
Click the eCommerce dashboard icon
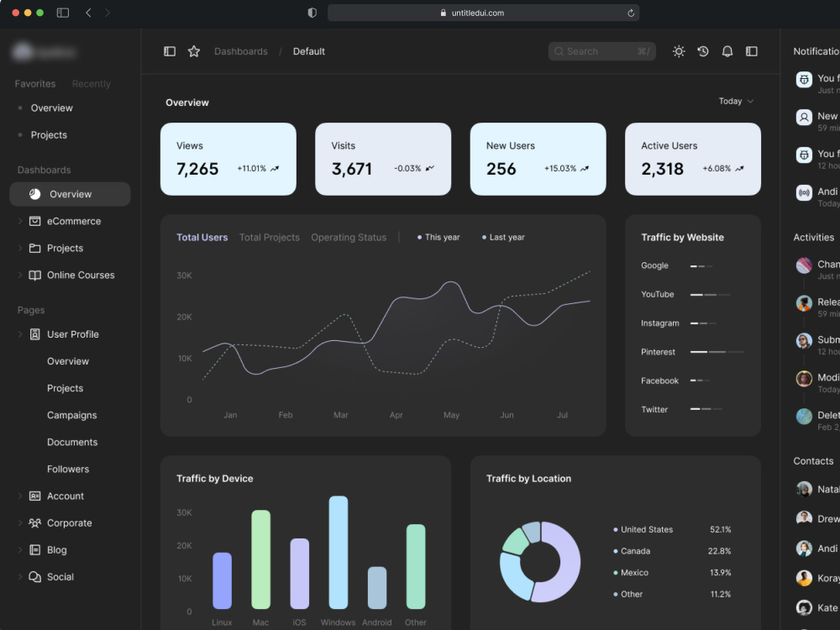(35, 221)
